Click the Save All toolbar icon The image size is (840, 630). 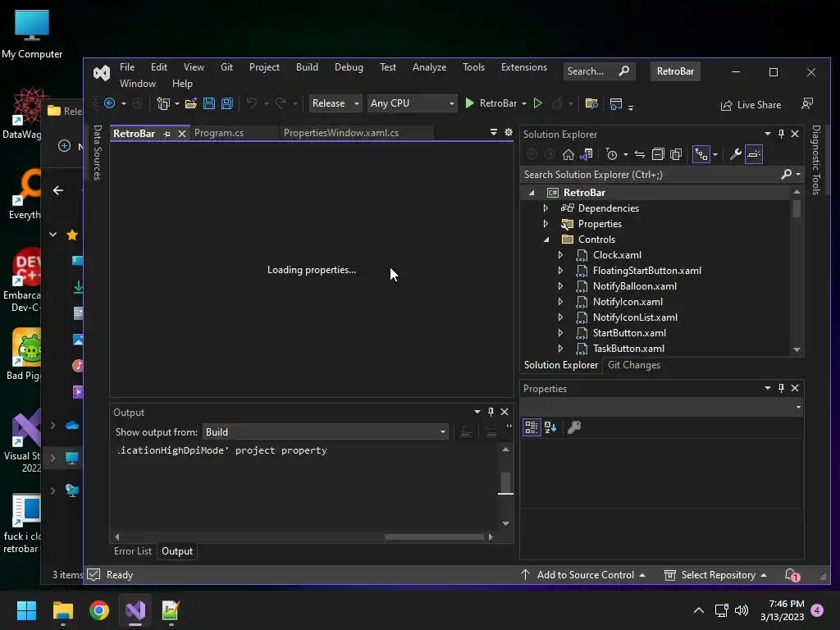pyautogui.click(x=227, y=103)
